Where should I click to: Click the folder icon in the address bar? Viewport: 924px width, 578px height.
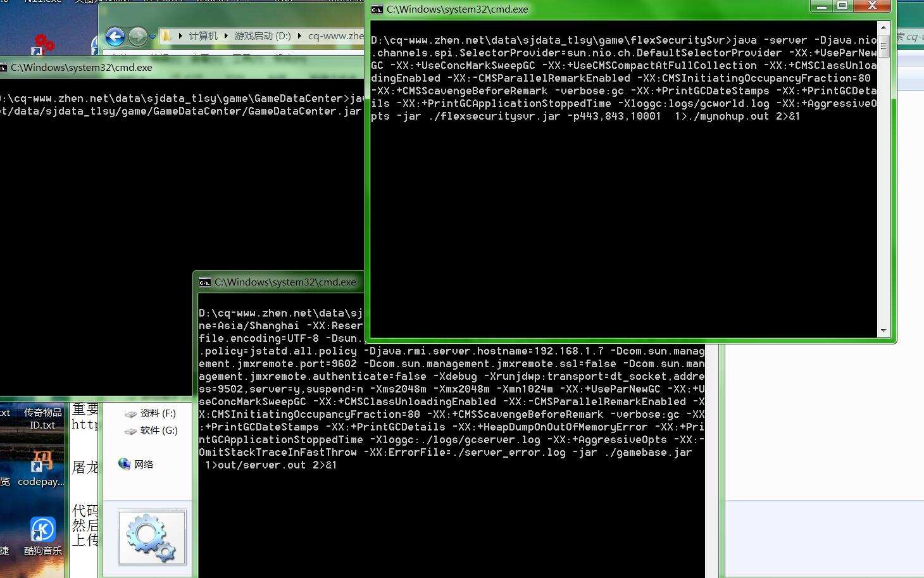click(166, 36)
